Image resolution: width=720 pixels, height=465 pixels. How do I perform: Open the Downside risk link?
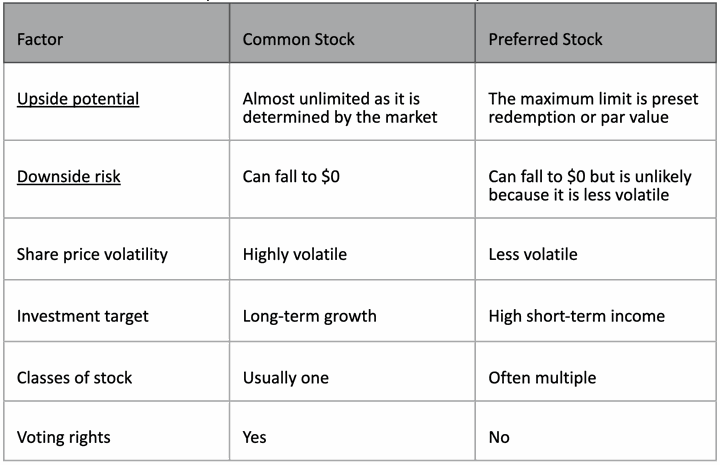69,177
